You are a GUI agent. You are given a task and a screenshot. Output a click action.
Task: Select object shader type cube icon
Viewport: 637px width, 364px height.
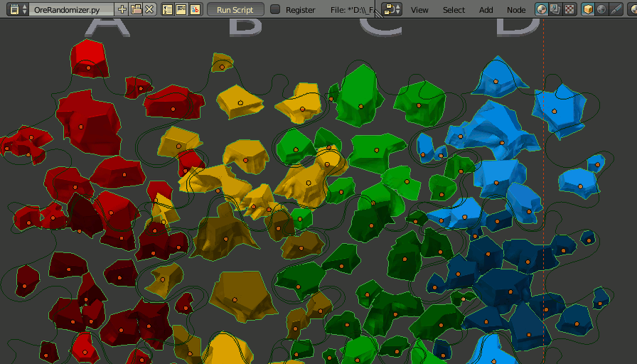click(x=588, y=9)
